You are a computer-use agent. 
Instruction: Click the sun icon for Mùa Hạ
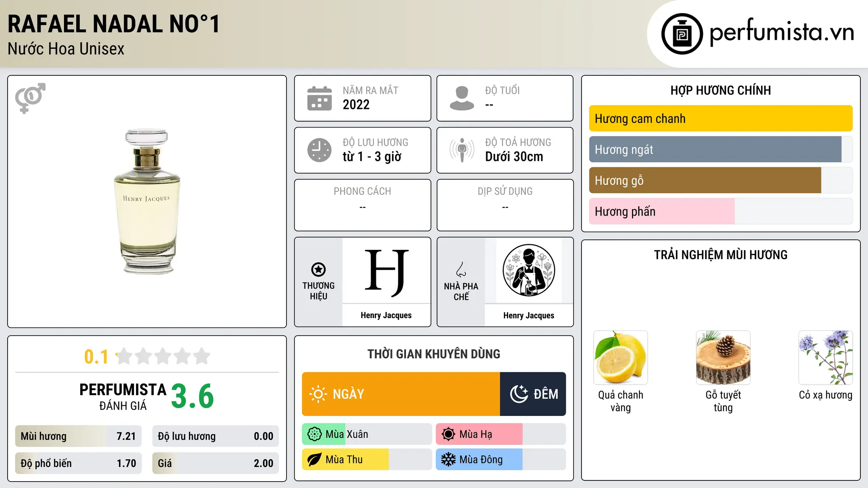(x=448, y=434)
